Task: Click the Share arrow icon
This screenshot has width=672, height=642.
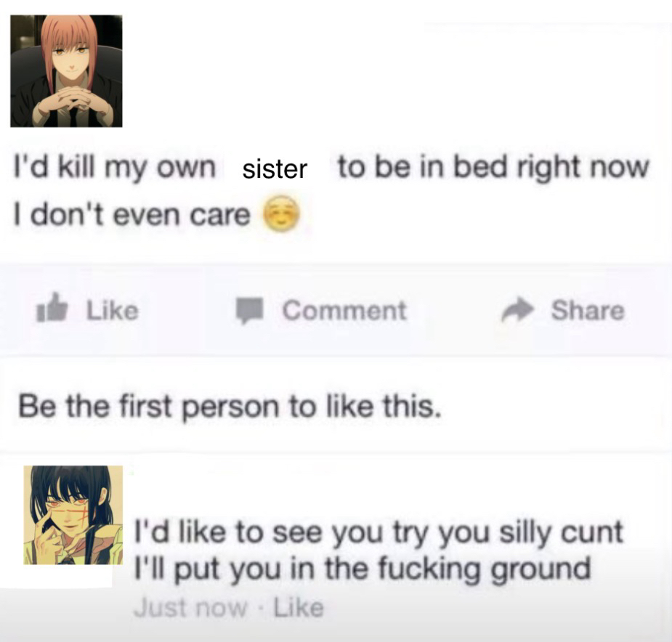Action: tap(518, 309)
